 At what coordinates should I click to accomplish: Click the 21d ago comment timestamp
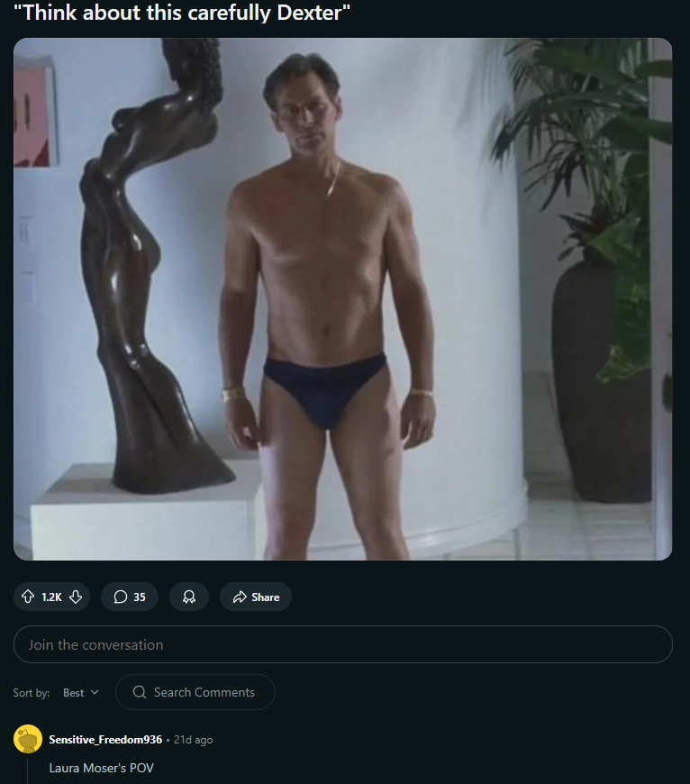tap(193, 740)
